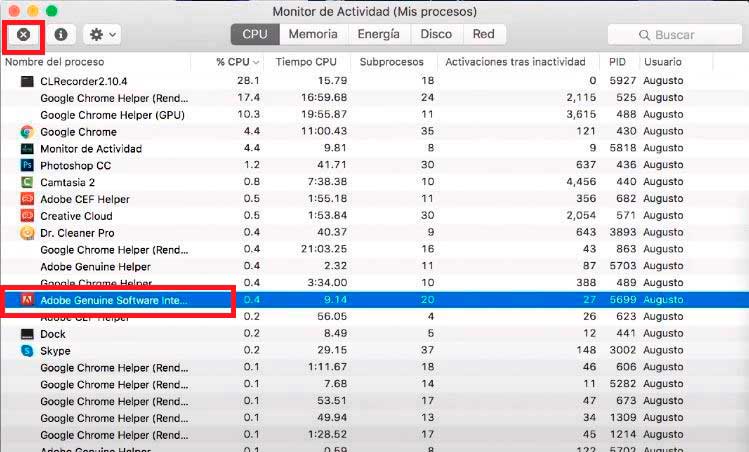Open the gear actions dropdown
This screenshot has height=452, width=749.
point(102,34)
